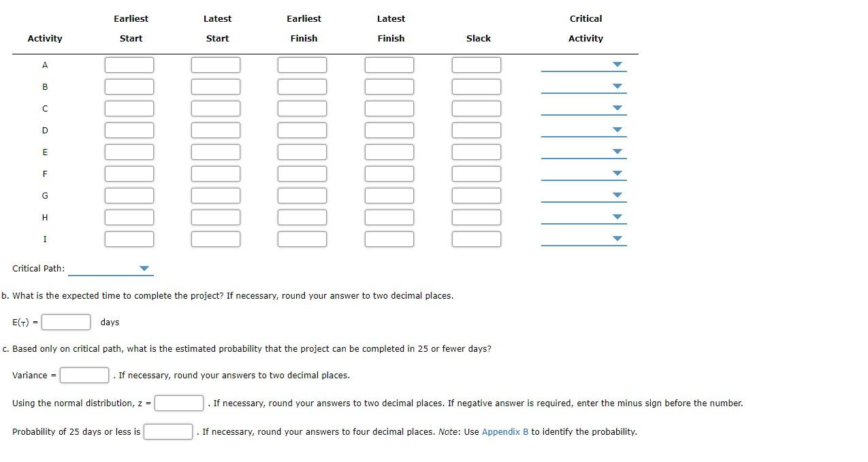The height and width of the screenshot is (462, 868).
Task: Open the Critical Path dropdown
Action: pos(143,268)
